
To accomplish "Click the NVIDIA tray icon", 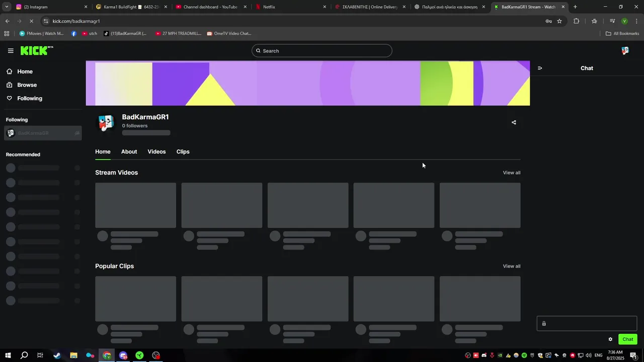I will (500, 355).
